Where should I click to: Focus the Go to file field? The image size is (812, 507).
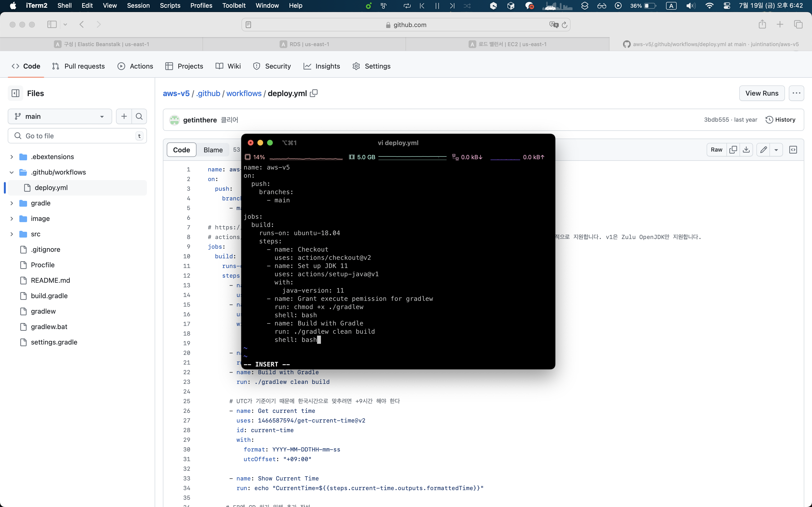(77, 136)
